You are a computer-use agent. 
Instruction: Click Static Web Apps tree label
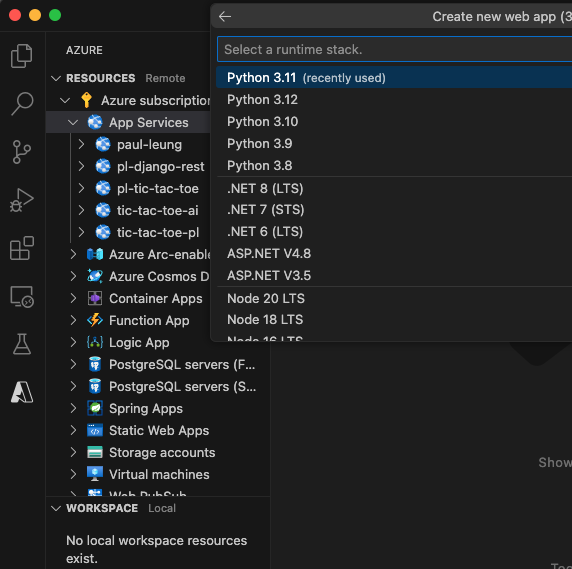pyautogui.click(x=159, y=430)
